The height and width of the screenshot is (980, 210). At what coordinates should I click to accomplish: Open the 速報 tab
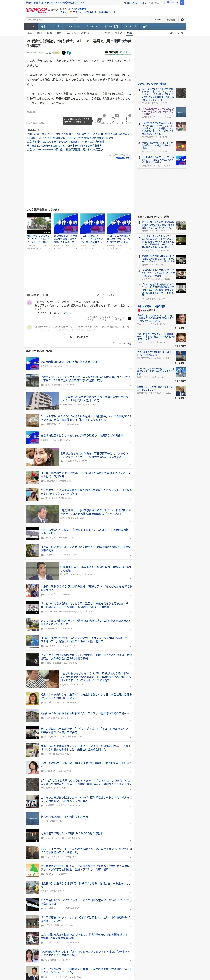tap(43, 27)
